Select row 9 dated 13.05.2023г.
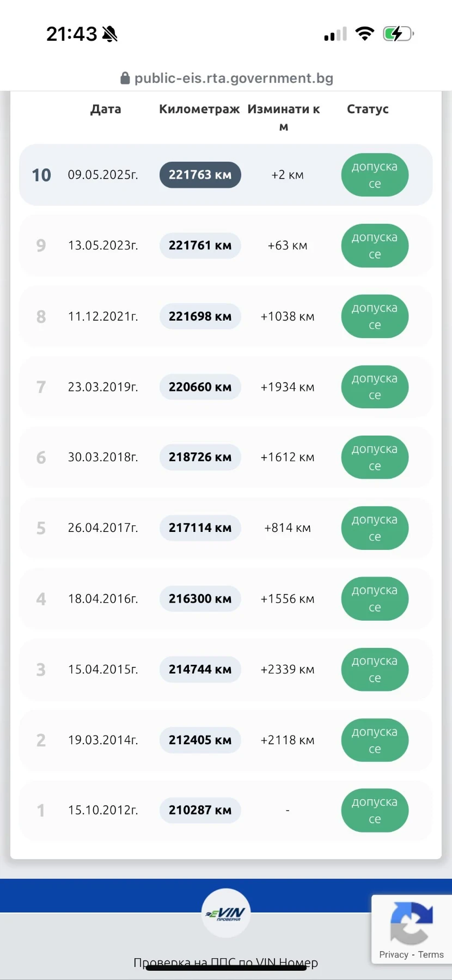This screenshot has width=452, height=980. [x=226, y=246]
